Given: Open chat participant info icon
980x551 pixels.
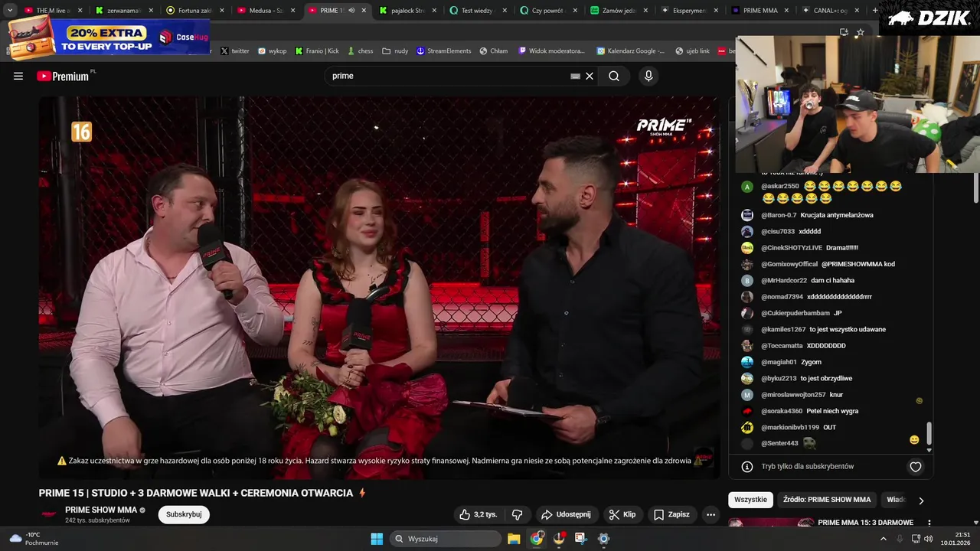Looking at the screenshot, I should pyautogui.click(x=747, y=466).
